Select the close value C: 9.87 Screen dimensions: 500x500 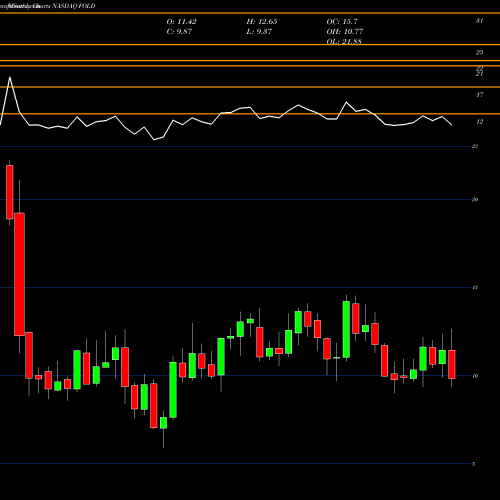[179, 32]
